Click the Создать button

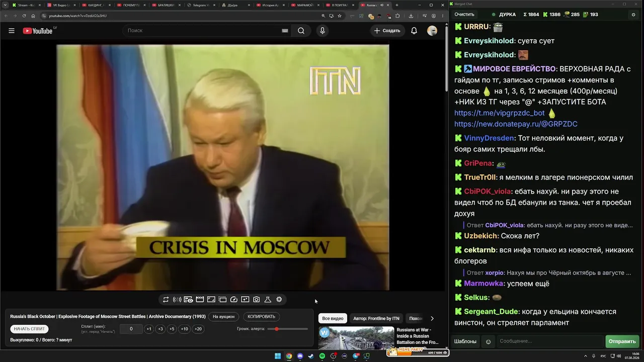click(387, 31)
